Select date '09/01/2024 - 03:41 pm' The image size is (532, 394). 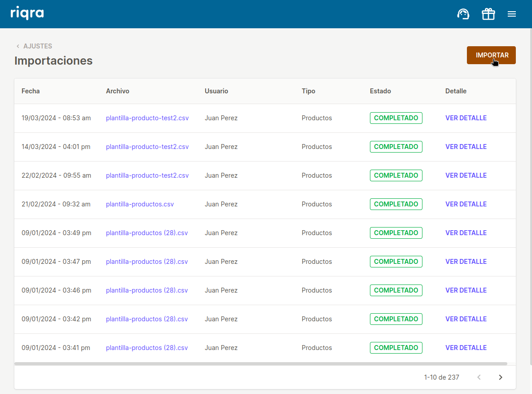click(56, 348)
